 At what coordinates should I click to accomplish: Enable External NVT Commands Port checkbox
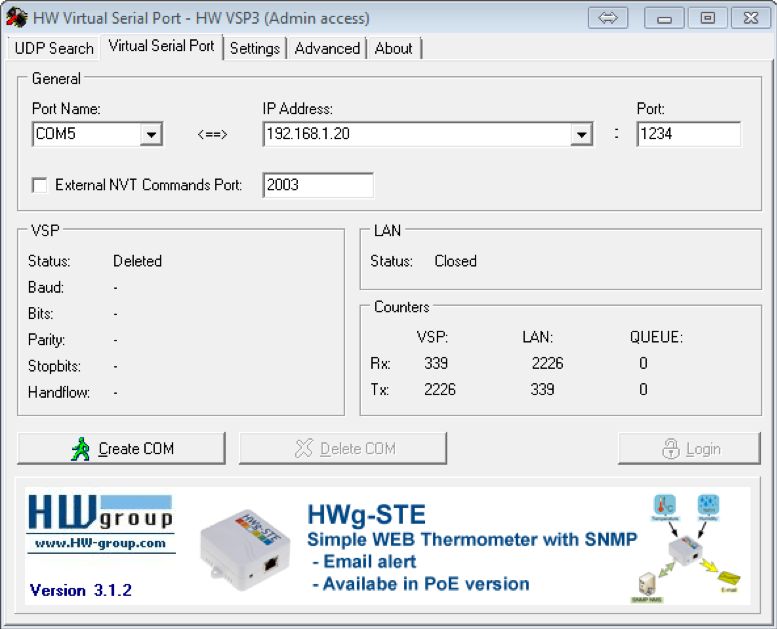click(x=39, y=185)
